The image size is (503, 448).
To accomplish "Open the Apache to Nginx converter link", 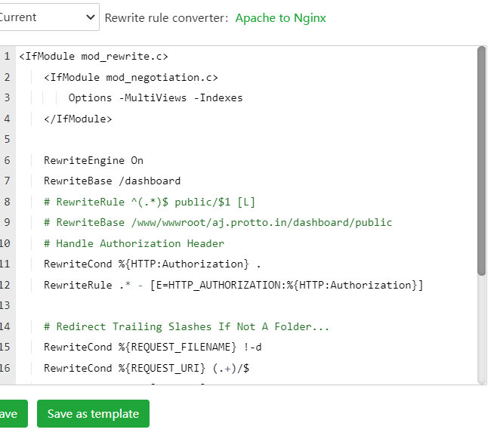I will click(280, 17).
